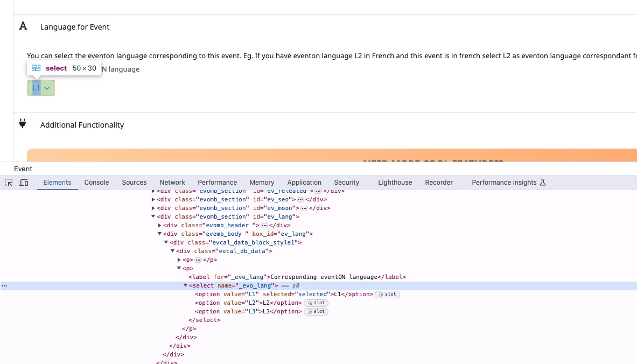Switch to the Elements tab
This screenshot has height=364, width=637.
click(57, 183)
